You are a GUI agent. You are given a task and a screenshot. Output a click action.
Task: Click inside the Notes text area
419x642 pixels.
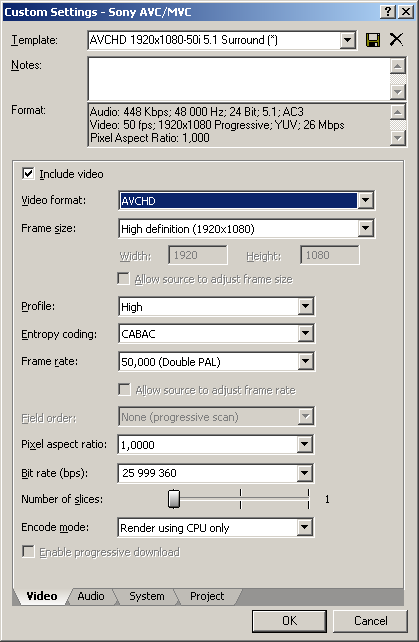[239, 79]
